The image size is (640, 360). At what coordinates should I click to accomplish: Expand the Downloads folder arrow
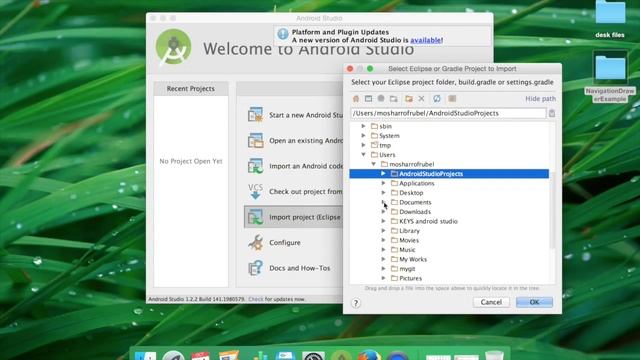click(x=383, y=211)
